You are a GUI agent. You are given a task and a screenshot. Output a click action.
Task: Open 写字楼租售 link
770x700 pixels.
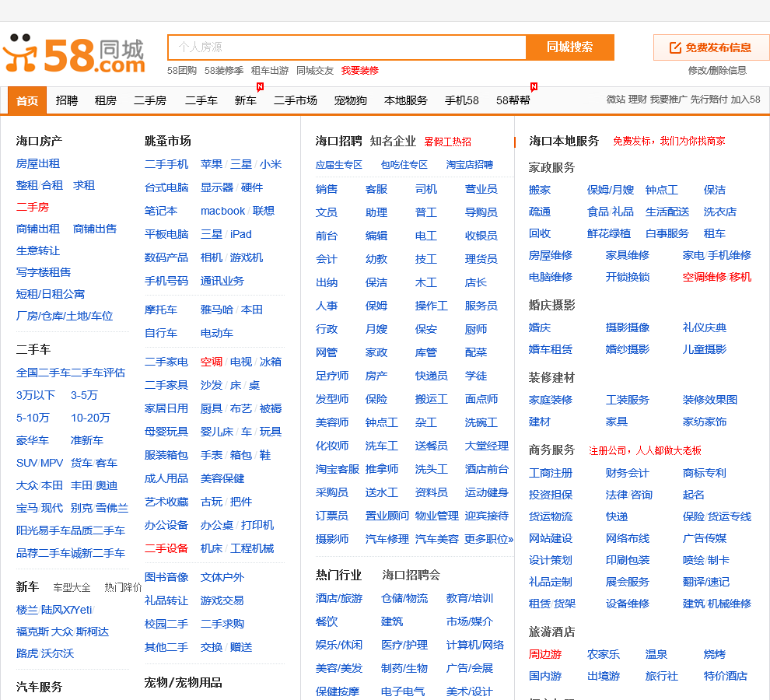coord(44,272)
